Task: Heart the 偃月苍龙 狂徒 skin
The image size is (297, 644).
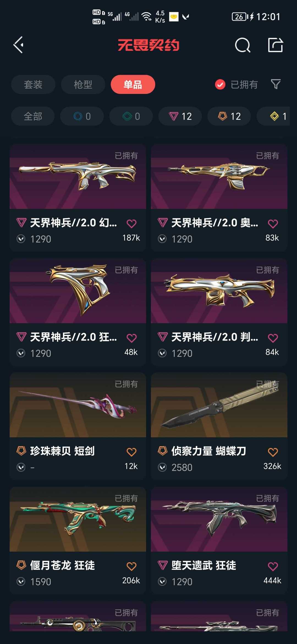Action: pos(131,566)
